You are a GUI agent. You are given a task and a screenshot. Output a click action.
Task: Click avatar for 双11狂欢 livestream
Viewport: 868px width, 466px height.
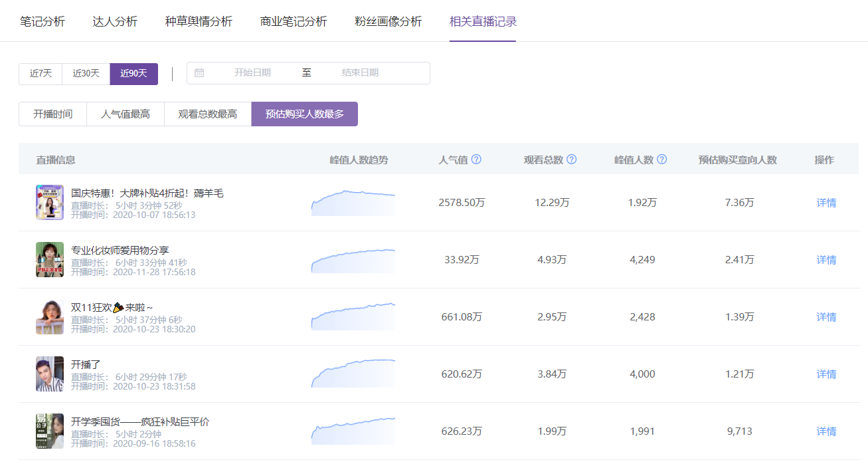click(x=50, y=316)
